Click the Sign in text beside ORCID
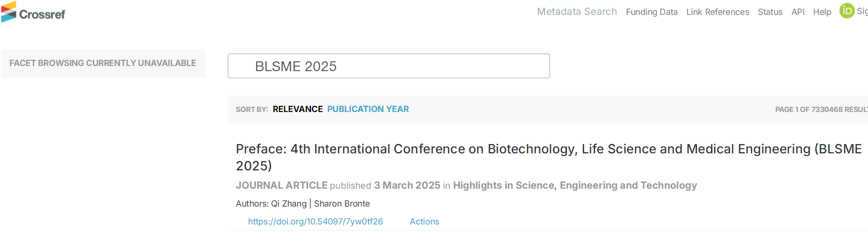This screenshot has width=868, height=233. tap(862, 12)
